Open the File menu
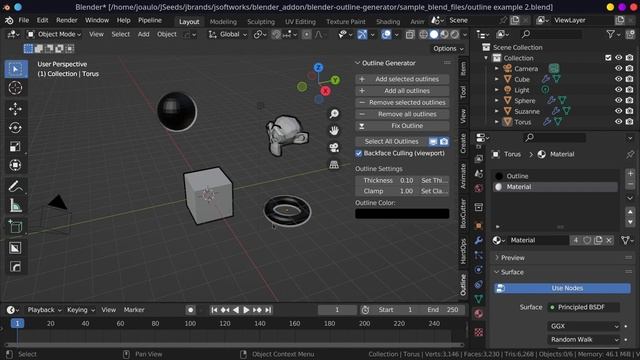The width and height of the screenshot is (640, 360). [24, 20]
